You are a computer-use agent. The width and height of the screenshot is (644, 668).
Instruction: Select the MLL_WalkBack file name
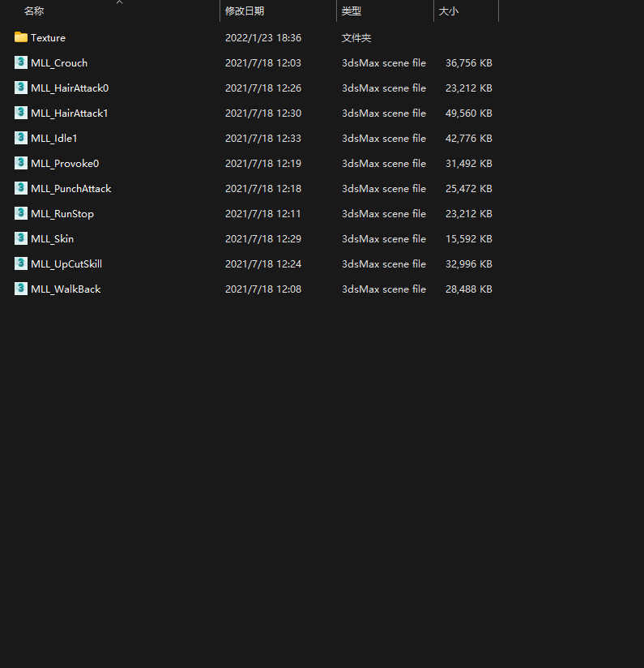66,289
